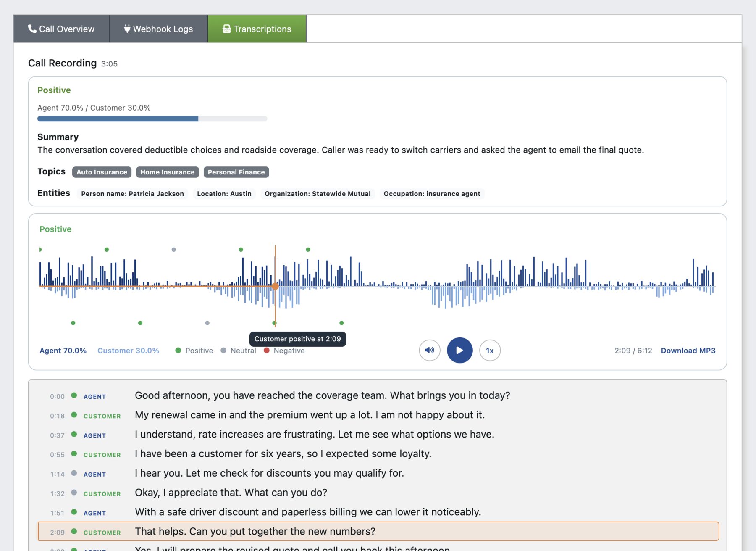756x551 pixels.
Task: Jump to 0:37 agent rate increases line
Action: 378,435
